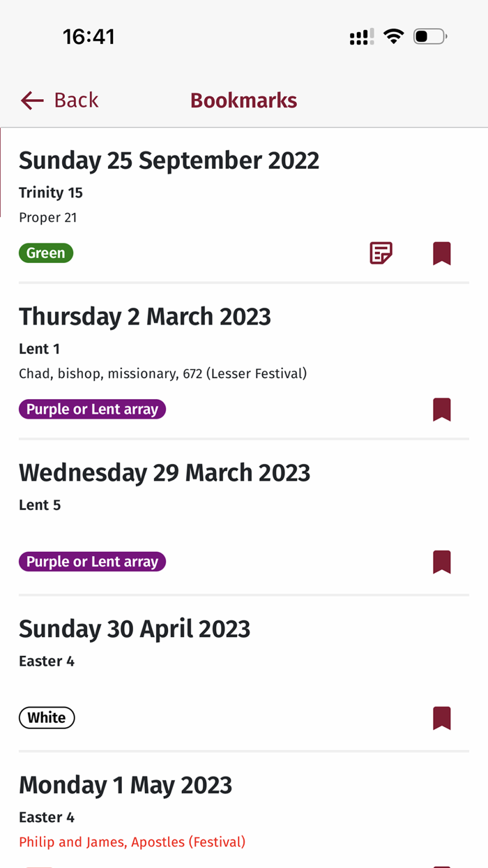Image resolution: width=488 pixels, height=868 pixels.
Task: Remove the bookmark from Wednesday 29 March 2023
Action: (x=442, y=562)
